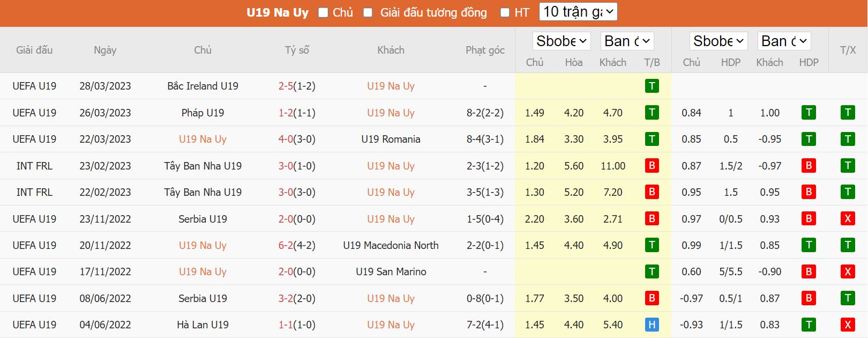Enable the Chủ checkbox
Screen dimensions: 868x338
(323, 12)
